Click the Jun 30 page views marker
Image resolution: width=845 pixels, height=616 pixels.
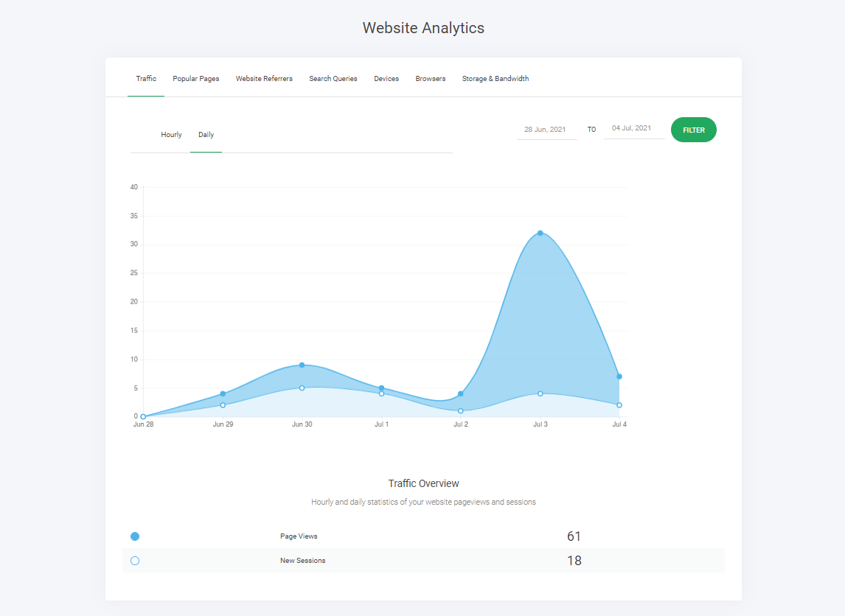302,365
